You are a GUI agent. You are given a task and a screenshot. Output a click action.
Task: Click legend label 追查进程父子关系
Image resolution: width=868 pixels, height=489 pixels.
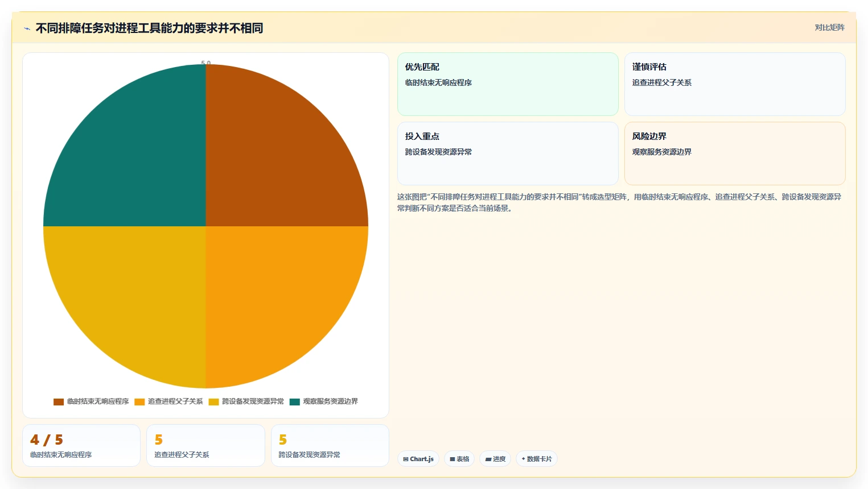coord(175,401)
